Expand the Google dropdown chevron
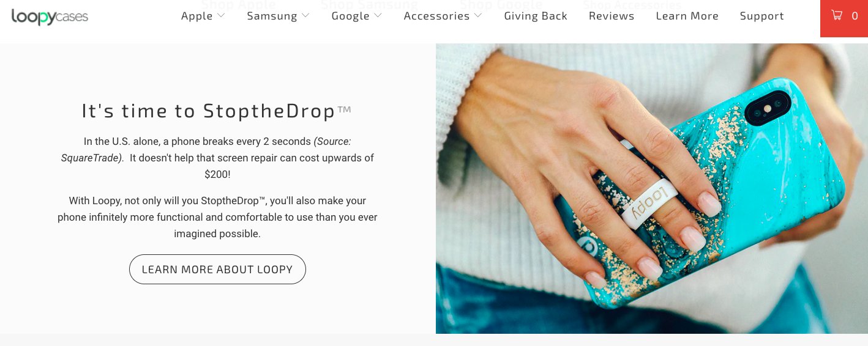The image size is (868, 346). 378,16
